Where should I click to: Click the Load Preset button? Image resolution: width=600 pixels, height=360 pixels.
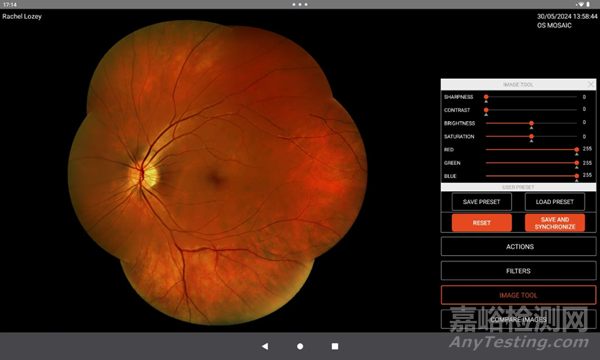pos(554,202)
